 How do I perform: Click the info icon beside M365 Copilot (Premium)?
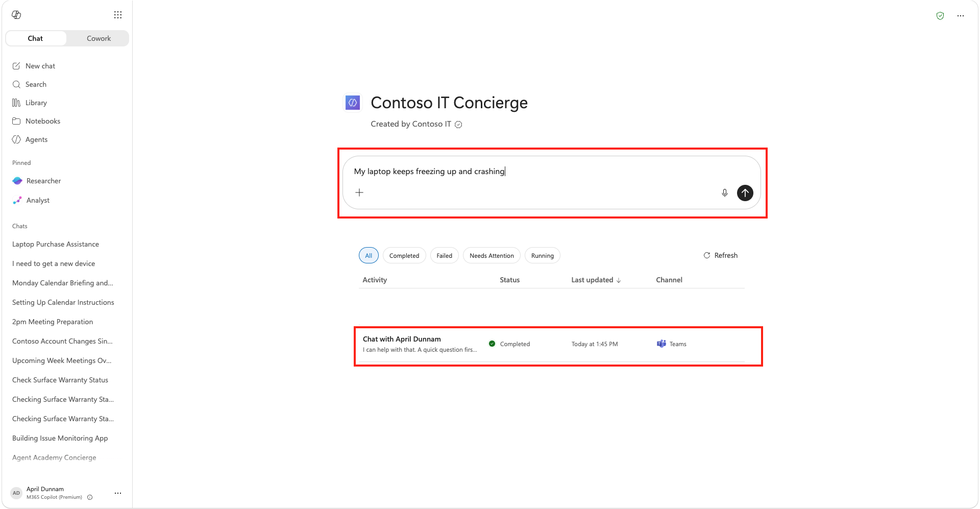pos(90,497)
